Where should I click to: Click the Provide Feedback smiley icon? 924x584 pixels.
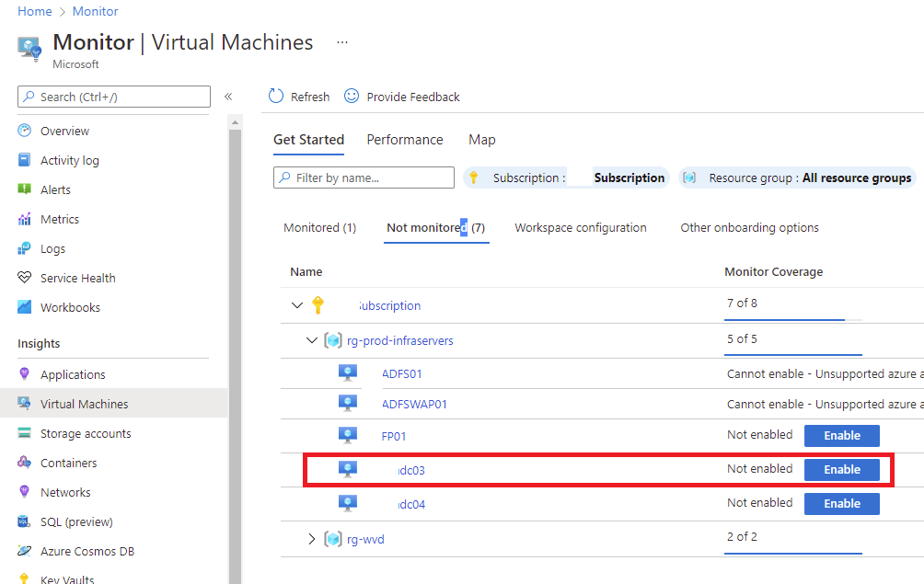[x=352, y=96]
